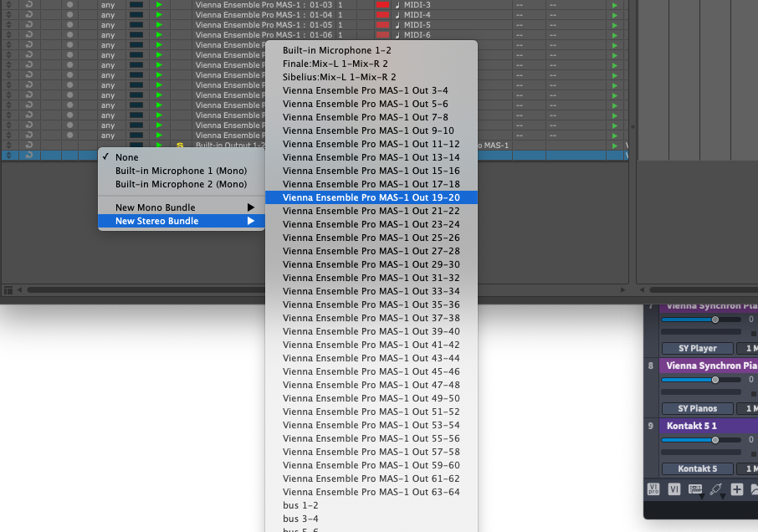Click the loop icon on the 01-05 track row

pos(29,24)
